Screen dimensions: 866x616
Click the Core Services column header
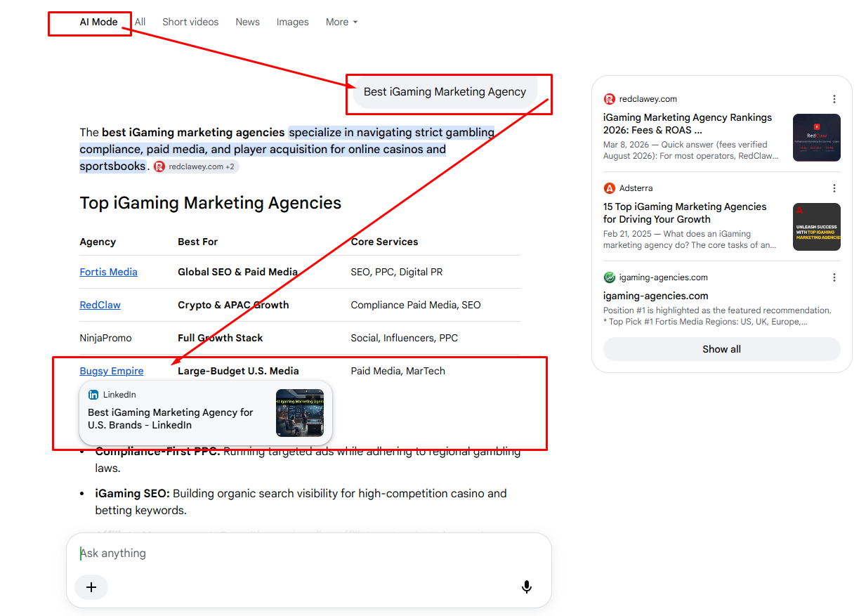[x=384, y=242]
